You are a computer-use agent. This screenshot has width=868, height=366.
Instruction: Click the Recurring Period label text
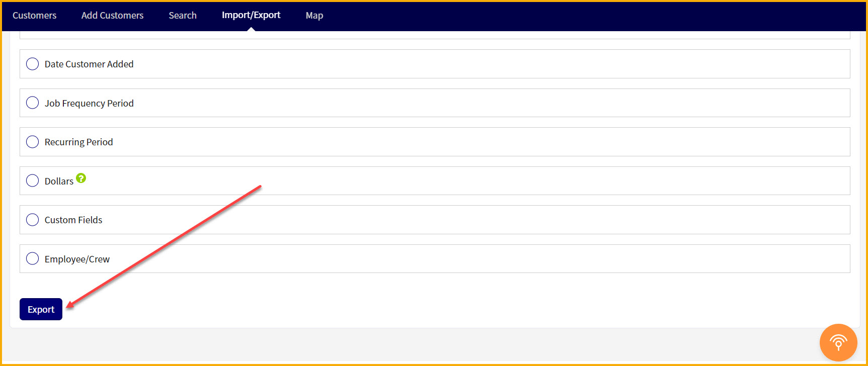pos(78,142)
